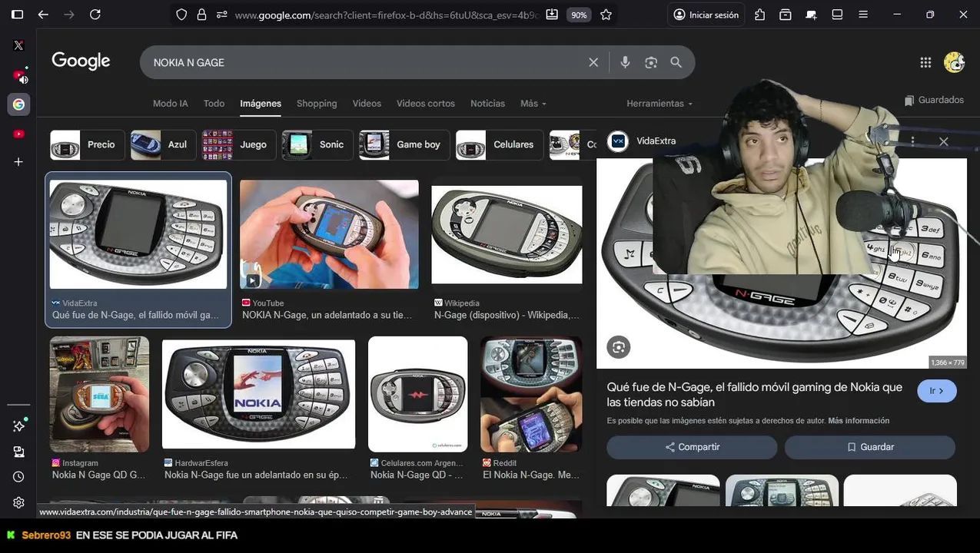Open the YouTube tab playing audio
Screen dimensions: 980x553
point(18,75)
